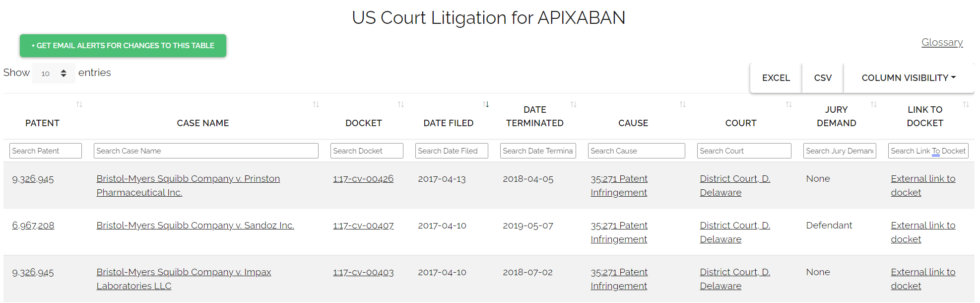The height and width of the screenshot is (303, 980).
Task: Click Get Email Alerts green button
Action: (x=123, y=46)
